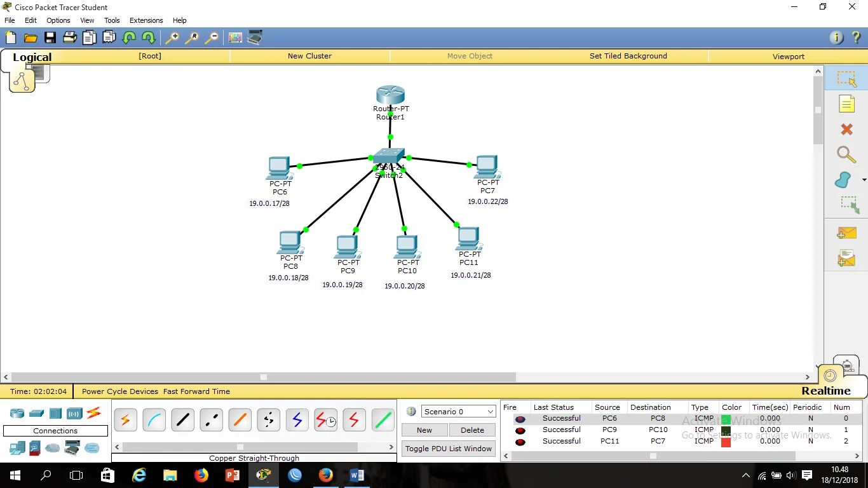Viewport: 868px width, 488px height.
Task: Redo action with green right arrow
Action: (148, 37)
